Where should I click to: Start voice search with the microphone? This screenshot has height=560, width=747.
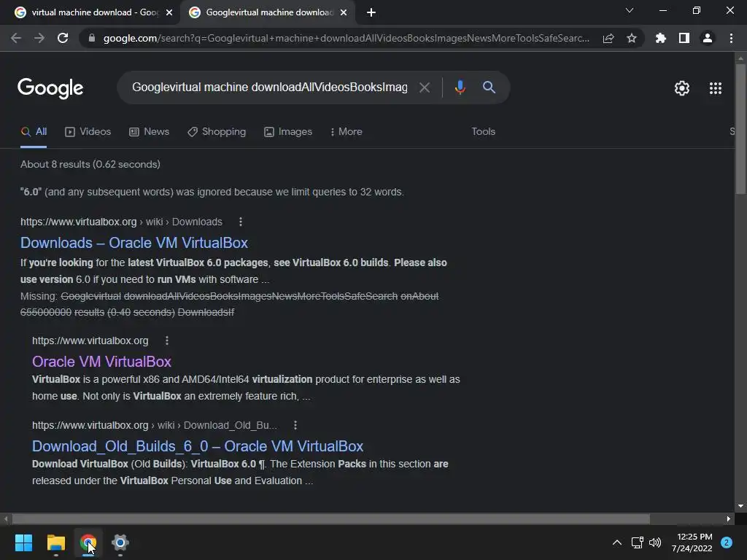coord(460,87)
